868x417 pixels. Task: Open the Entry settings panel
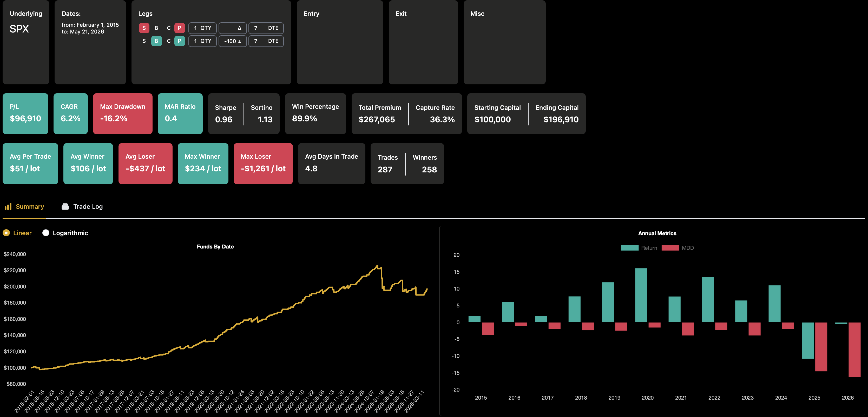coord(340,42)
